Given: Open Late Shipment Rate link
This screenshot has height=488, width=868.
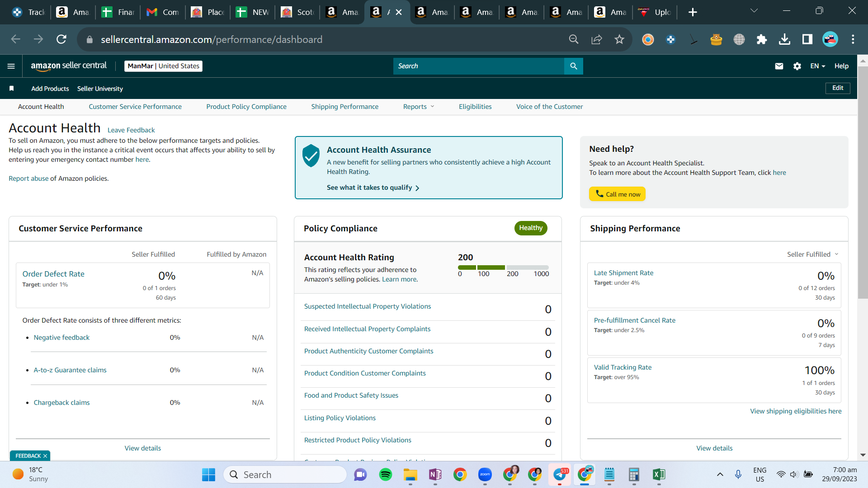Looking at the screenshot, I should click(x=623, y=273).
